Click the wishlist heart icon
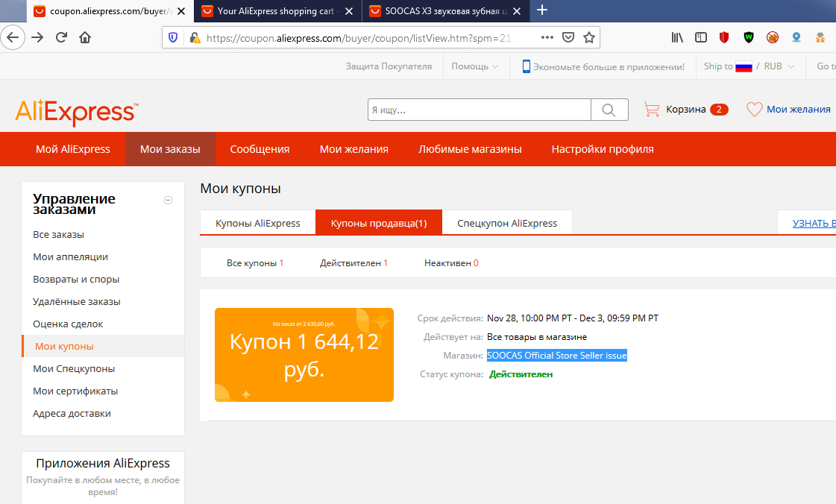836x504 pixels. tap(754, 109)
